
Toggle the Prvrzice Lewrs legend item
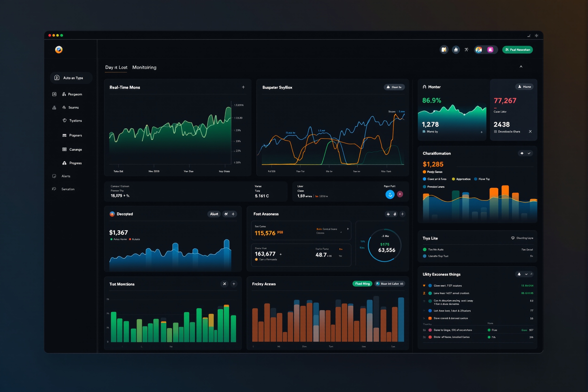click(x=433, y=187)
